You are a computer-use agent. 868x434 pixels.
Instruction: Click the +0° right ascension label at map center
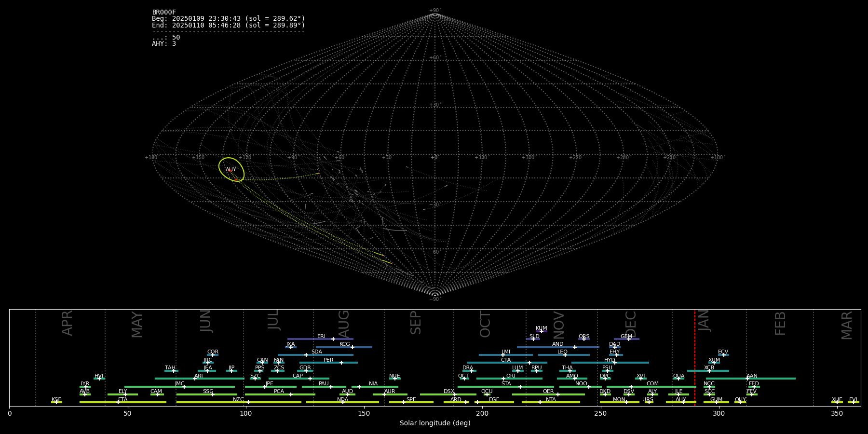tap(434, 158)
